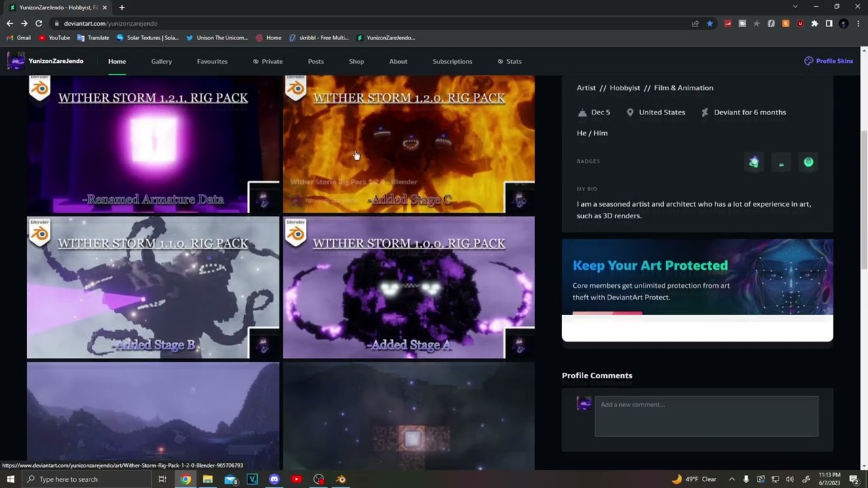Open the notification center icon

[854, 479]
